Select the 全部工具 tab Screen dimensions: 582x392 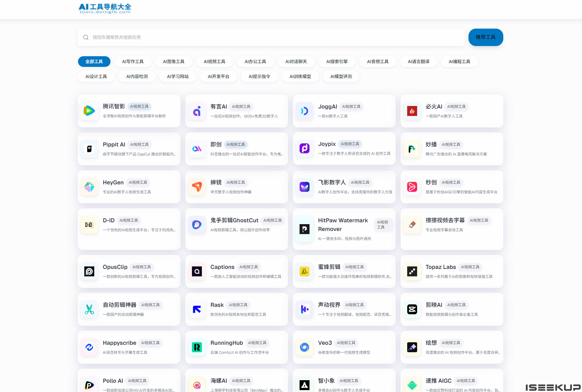point(94,62)
